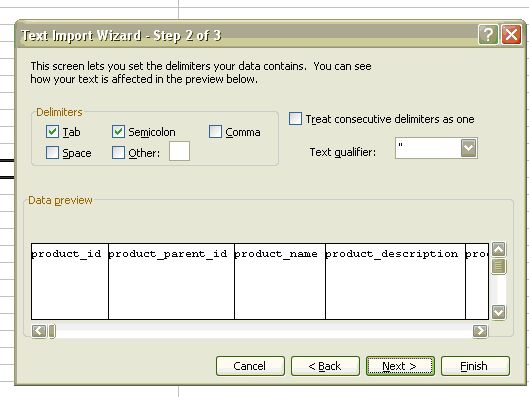Click preview vertical scrollbar thumb

[499, 266]
